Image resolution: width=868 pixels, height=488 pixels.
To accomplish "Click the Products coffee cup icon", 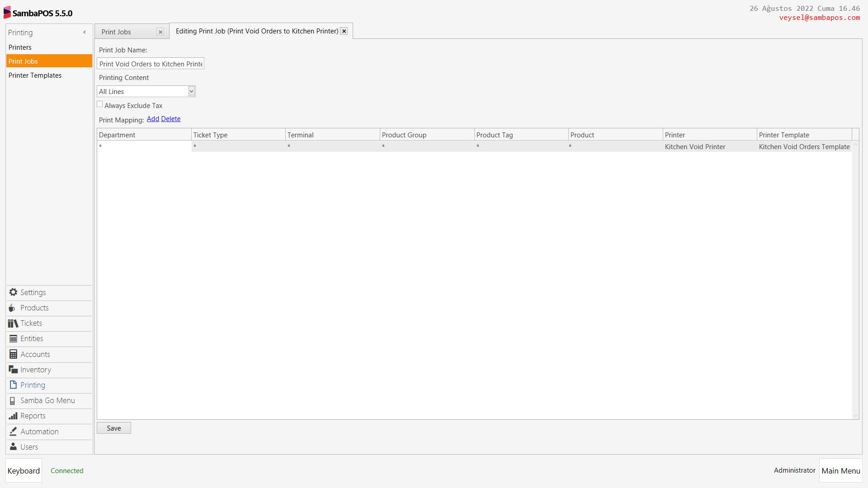I will (x=12, y=308).
